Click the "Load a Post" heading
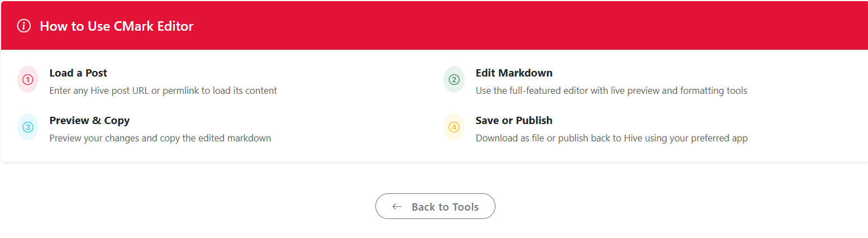 tap(78, 73)
